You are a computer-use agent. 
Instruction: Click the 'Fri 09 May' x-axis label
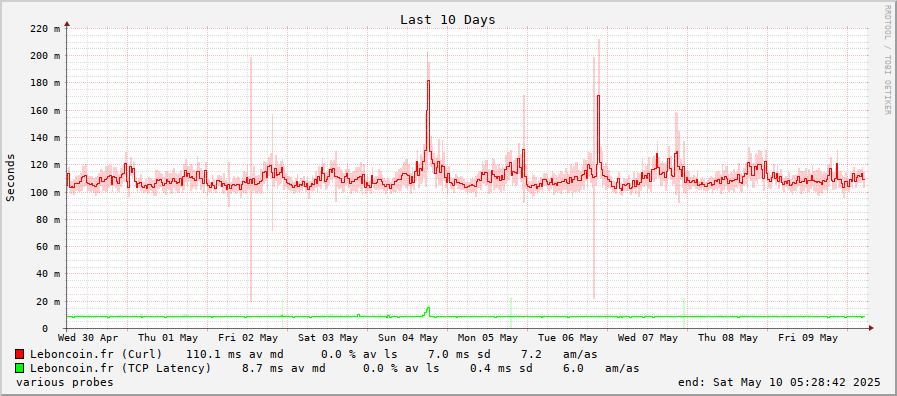coord(808,338)
